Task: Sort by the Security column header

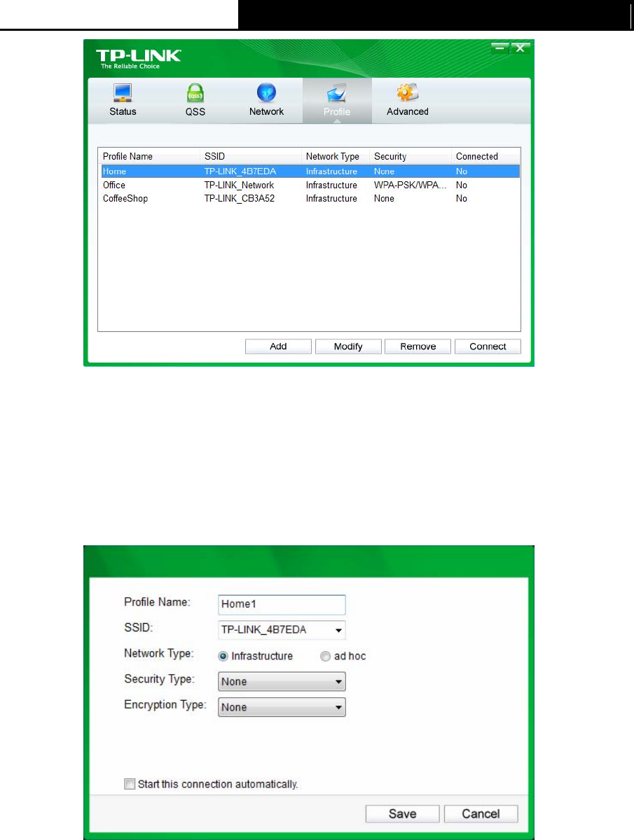Action: [411, 156]
